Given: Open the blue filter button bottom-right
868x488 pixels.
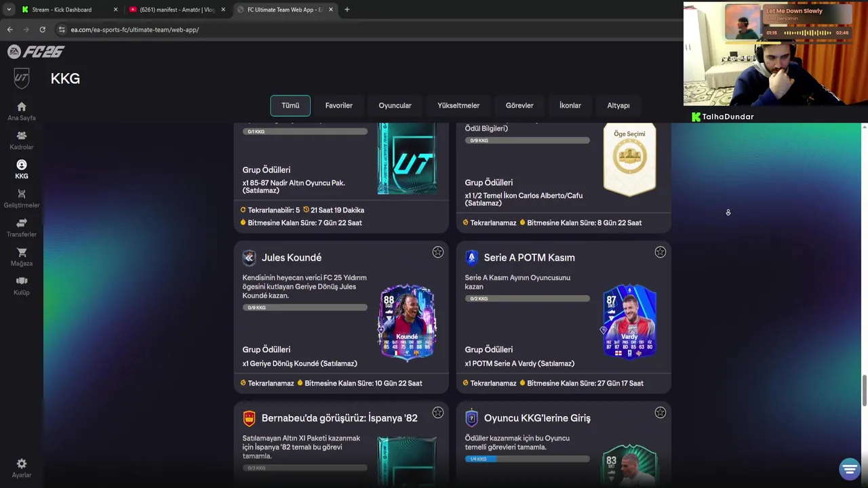Looking at the screenshot, I should pos(850,468).
